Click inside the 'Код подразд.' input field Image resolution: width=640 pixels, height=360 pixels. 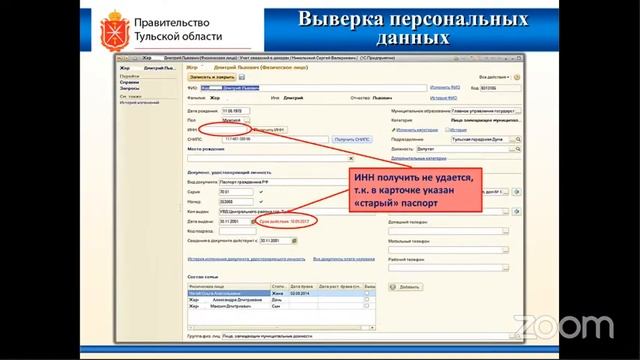click(238, 231)
